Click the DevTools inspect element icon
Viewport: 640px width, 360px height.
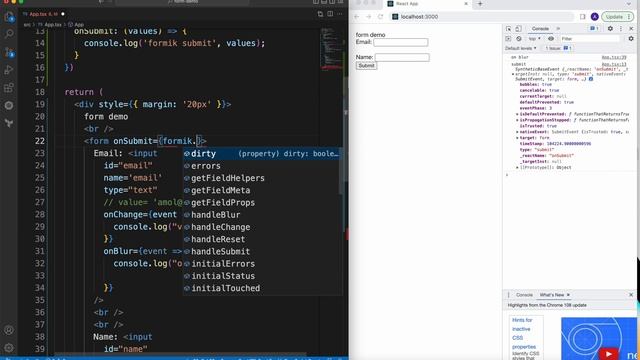click(x=509, y=29)
